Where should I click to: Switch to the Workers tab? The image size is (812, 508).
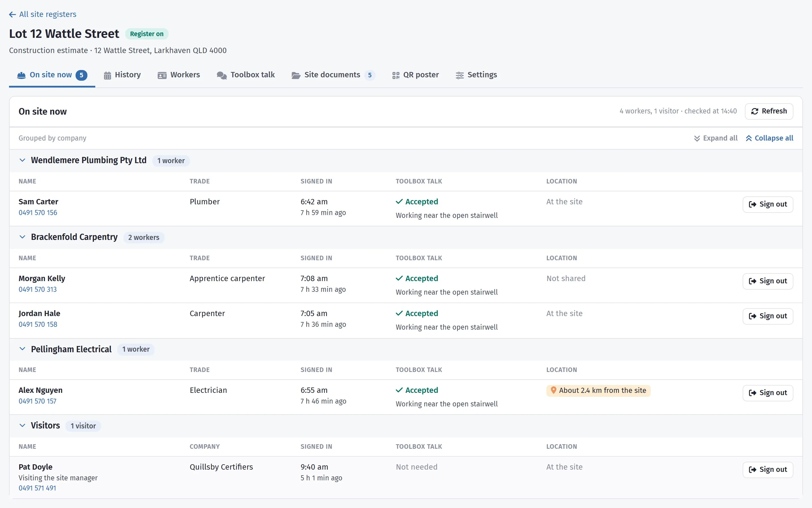pyautogui.click(x=179, y=75)
